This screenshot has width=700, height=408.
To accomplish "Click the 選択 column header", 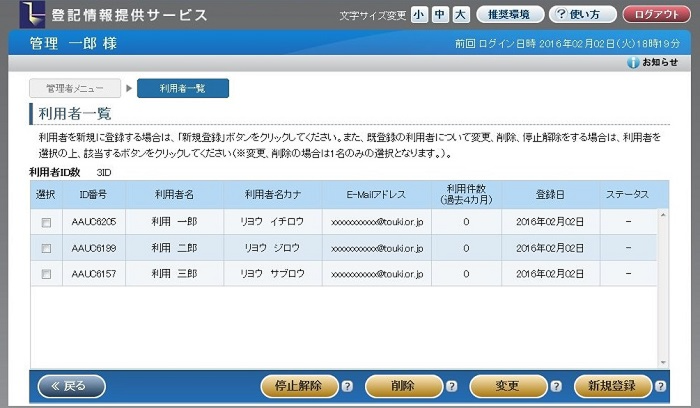I will [x=46, y=195].
